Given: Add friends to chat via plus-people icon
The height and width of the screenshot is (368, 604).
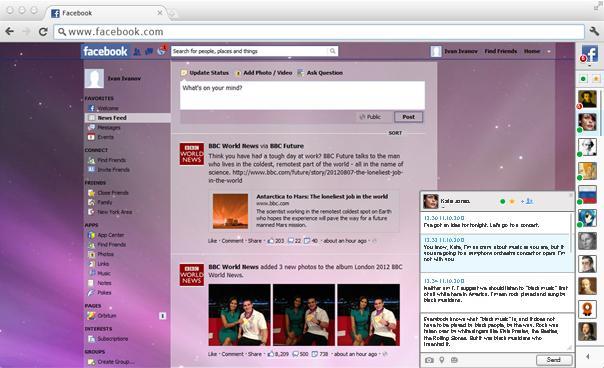Looking at the screenshot, I should click(527, 201).
